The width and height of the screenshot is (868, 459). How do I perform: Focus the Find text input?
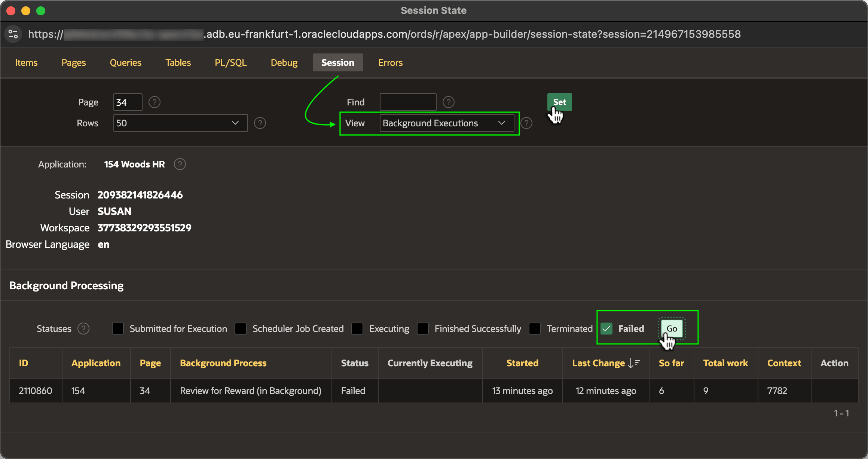pyautogui.click(x=408, y=102)
